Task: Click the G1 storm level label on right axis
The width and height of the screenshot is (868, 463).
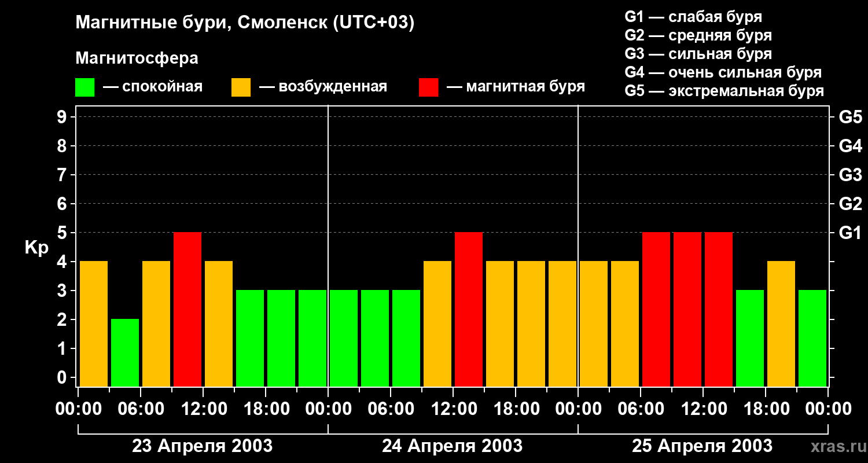Action: coord(850,233)
